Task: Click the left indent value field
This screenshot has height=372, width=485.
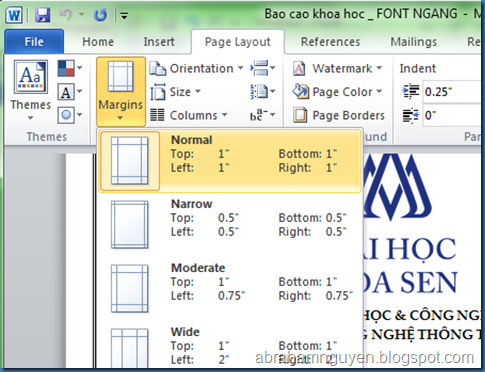Action: click(x=453, y=92)
